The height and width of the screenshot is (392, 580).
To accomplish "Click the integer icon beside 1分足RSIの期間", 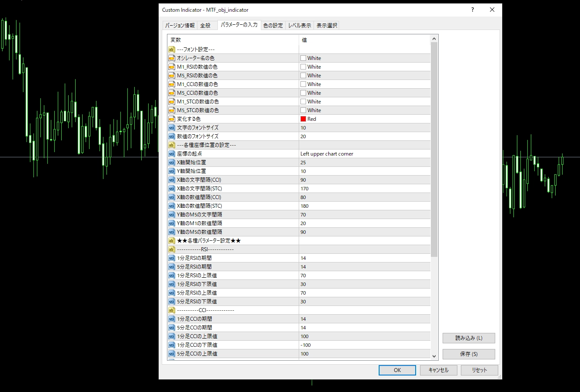I will coord(172,258).
